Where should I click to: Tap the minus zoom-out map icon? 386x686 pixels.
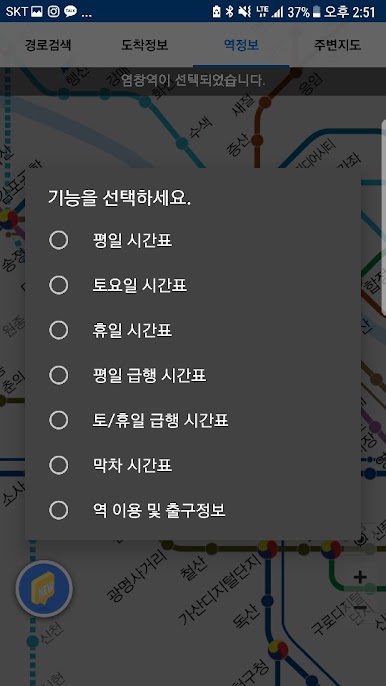360,607
